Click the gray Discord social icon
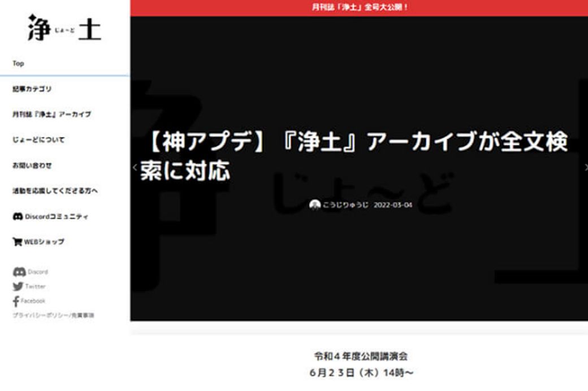This screenshot has width=588, height=391. (19, 272)
